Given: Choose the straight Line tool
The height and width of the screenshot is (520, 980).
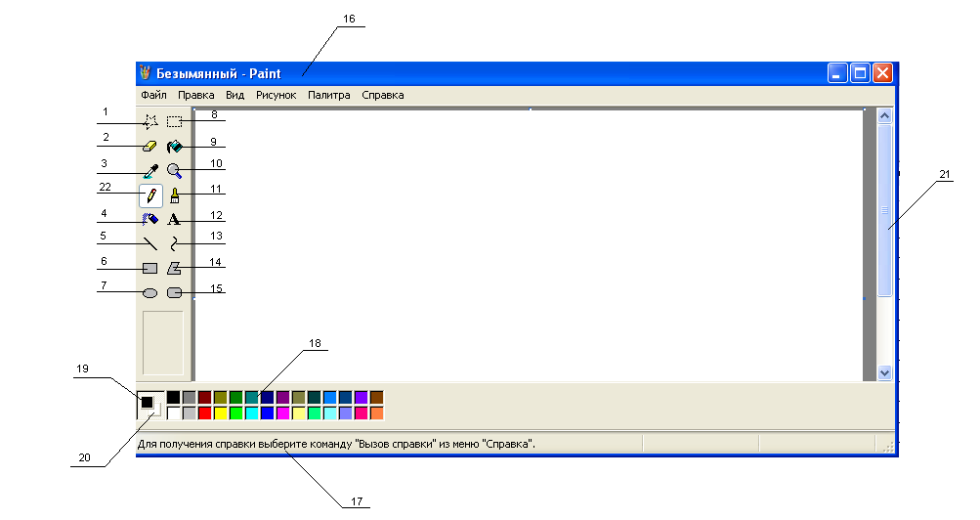Looking at the screenshot, I should (150, 243).
